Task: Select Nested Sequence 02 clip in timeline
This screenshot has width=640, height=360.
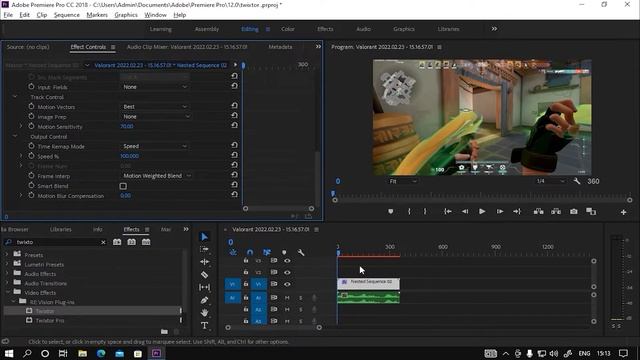Action: click(x=369, y=283)
